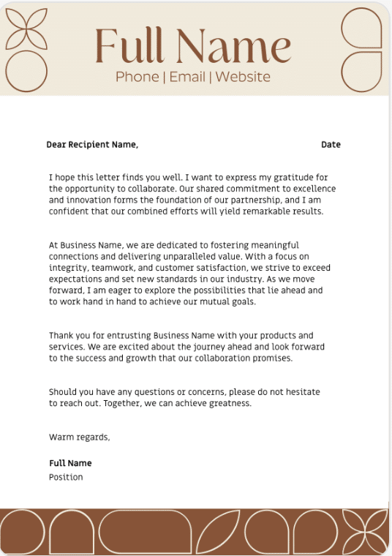Select the Phone | Email | Website line
This screenshot has width=392, height=556.
click(193, 77)
